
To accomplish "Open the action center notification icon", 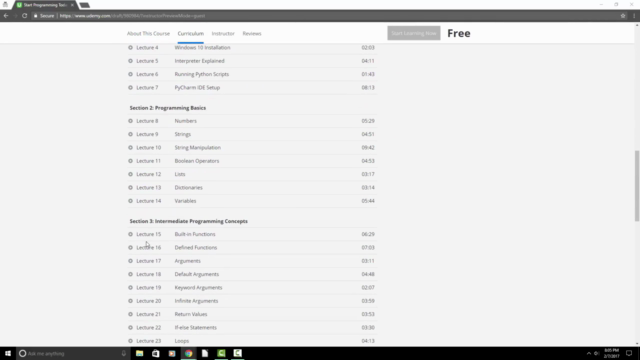I will point(629,353).
